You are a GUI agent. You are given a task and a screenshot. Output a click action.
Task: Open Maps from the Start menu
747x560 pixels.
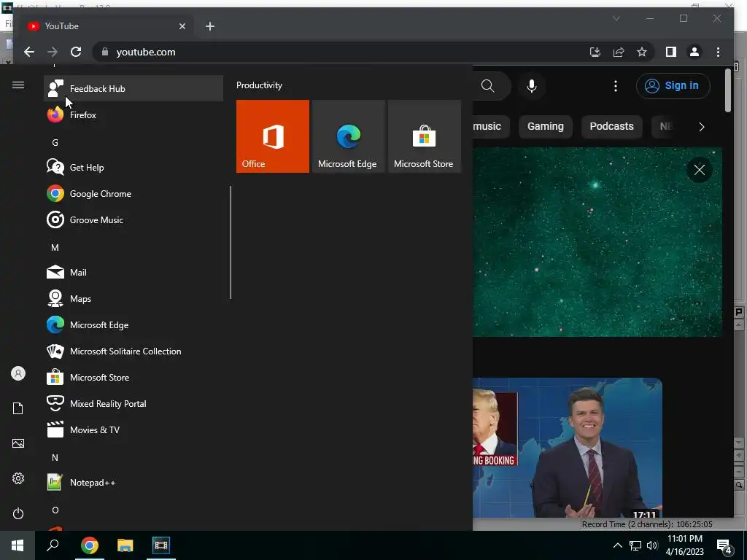click(x=133, y=298)
